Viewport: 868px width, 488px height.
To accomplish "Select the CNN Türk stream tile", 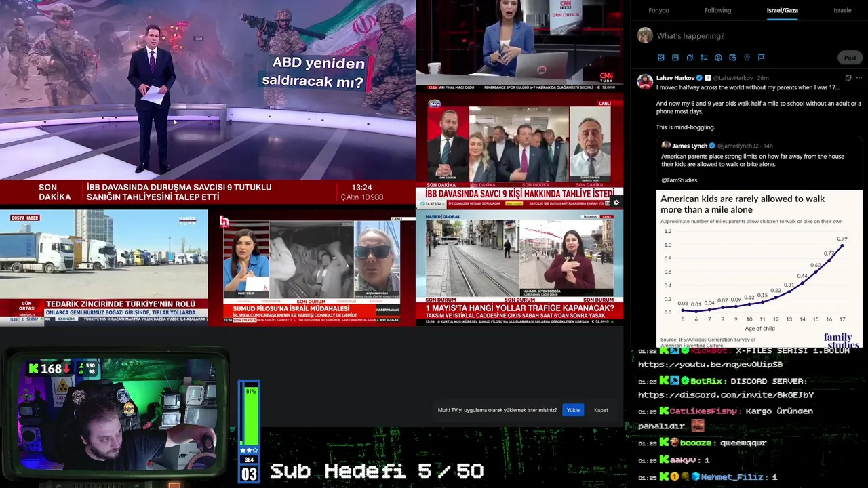I will coord(519,46).
